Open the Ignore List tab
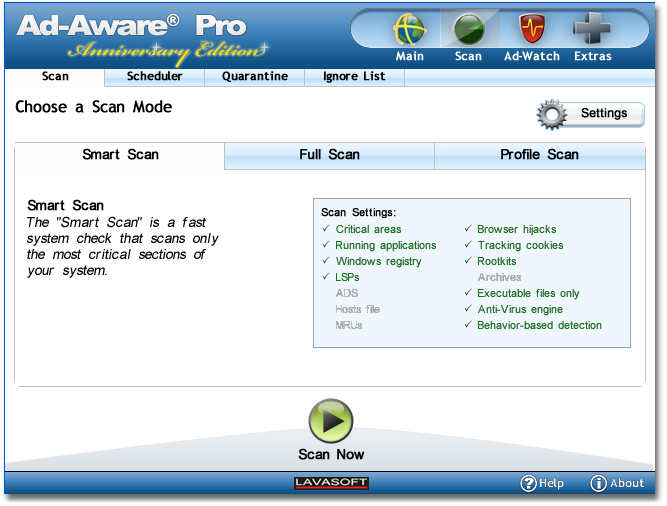This screenshot has width=667, height=506. click(x=354, y=77)
